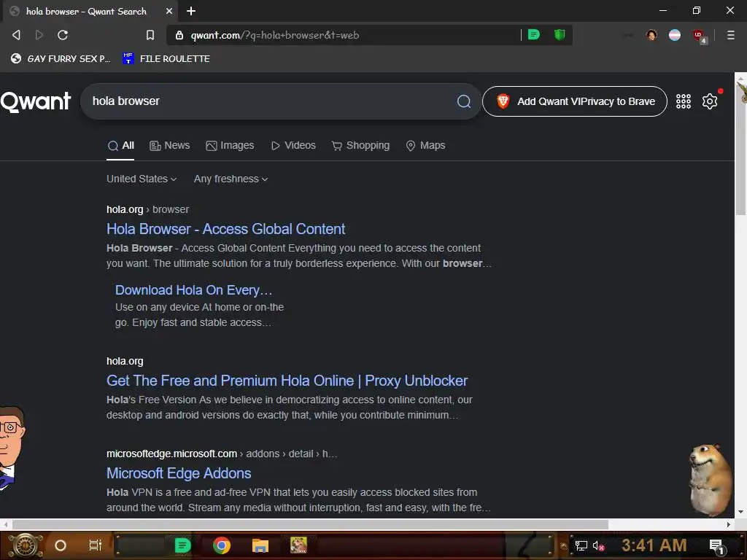Switch to the Shopping tab
This screenshot has width=747, height=560.
360,146
